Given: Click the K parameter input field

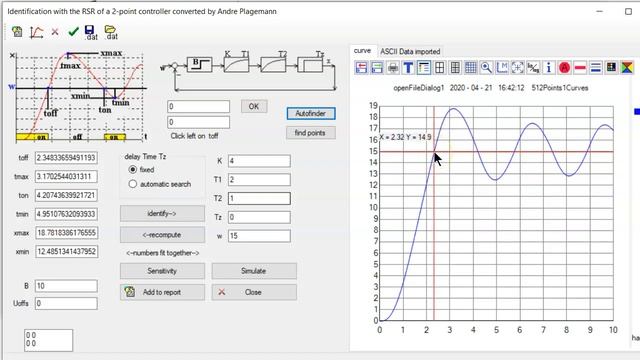Looking at the screenshot, I should (x=259, y=161).
